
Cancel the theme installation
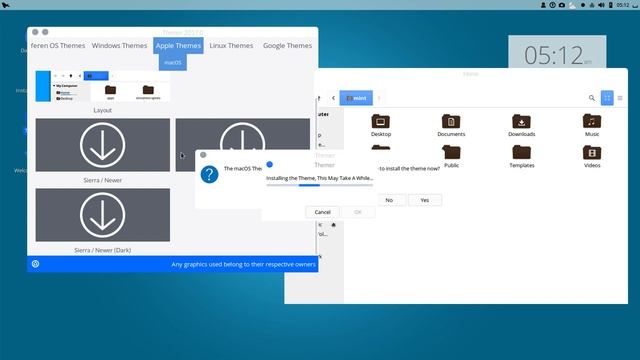coord(322,212)
